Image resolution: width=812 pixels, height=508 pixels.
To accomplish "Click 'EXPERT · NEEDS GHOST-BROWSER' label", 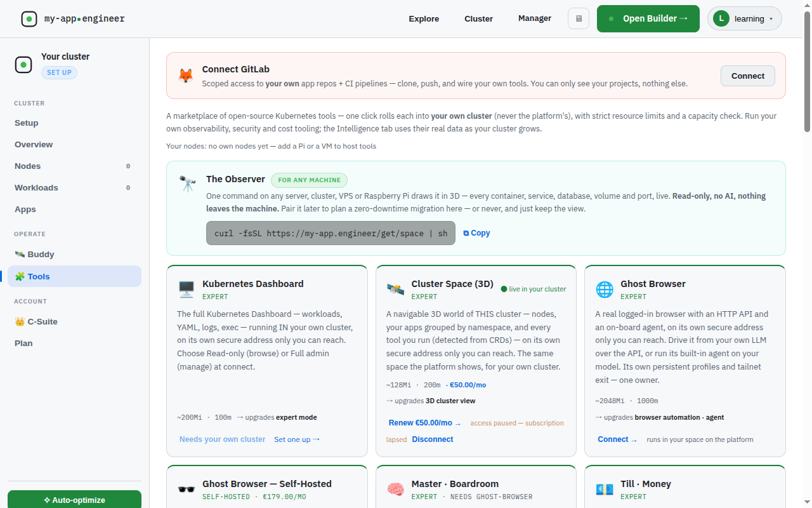I will [x=472, y=497].
